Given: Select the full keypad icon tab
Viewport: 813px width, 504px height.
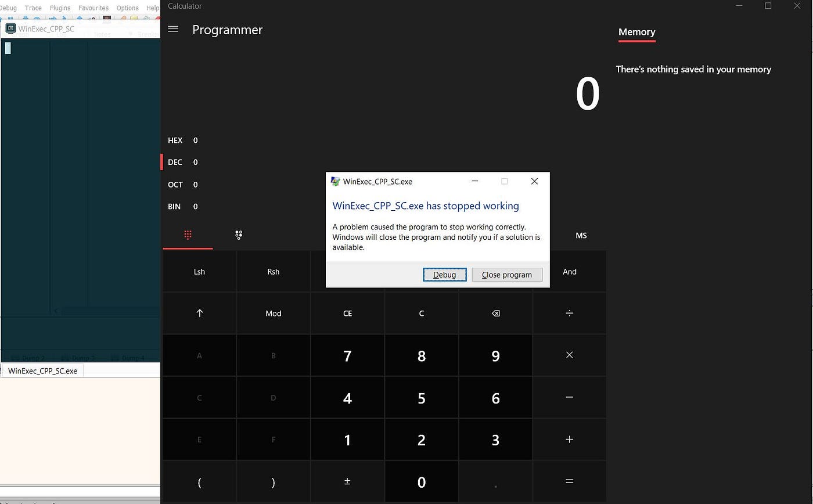Looking at the screenshot, I should point(188,235).
